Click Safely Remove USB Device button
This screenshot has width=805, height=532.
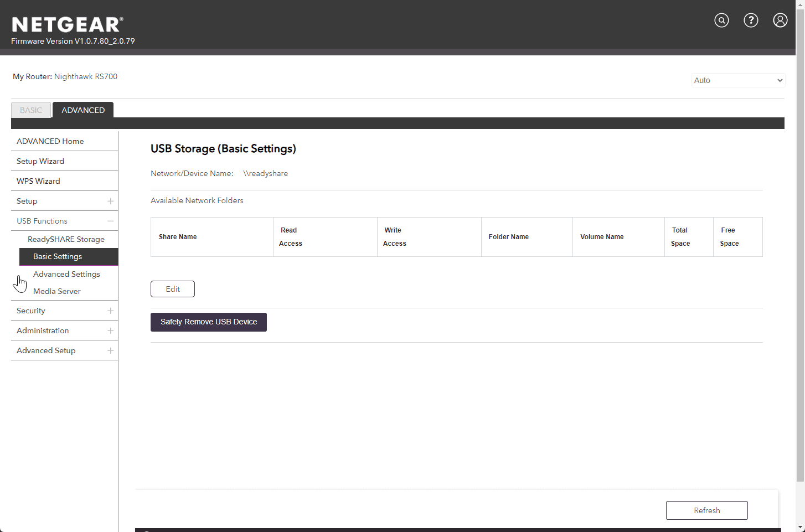(209, 322)
